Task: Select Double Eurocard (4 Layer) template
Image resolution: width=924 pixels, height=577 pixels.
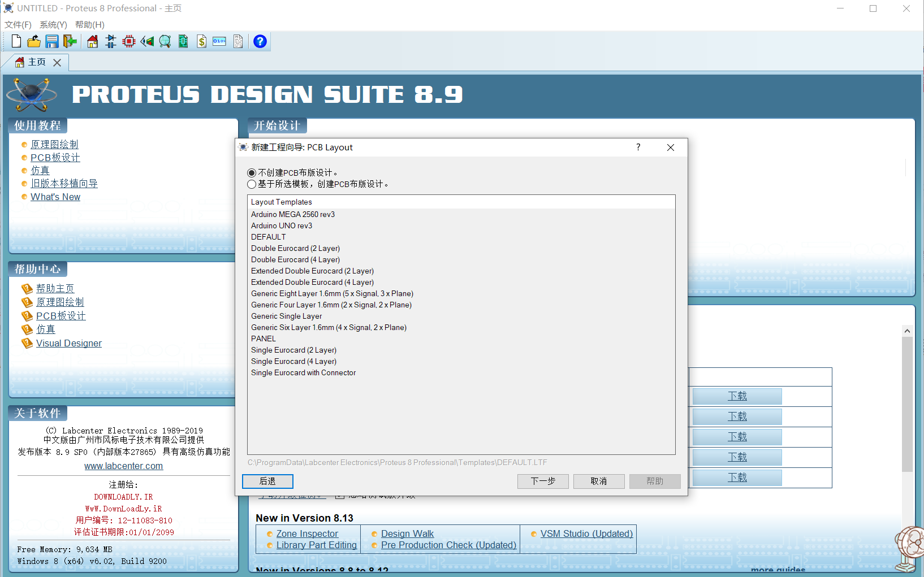Action: point(461,259)
